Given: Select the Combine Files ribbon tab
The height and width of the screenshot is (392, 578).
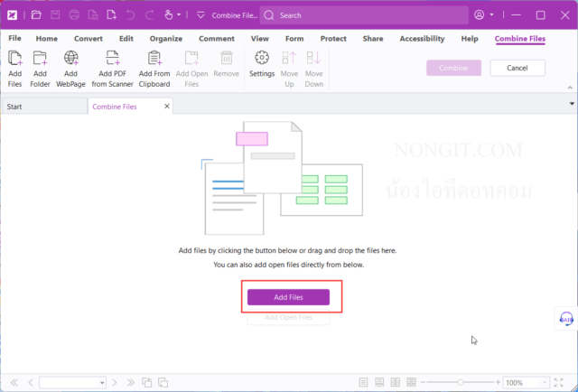Looking at the screenshot, I should (520, 38).
